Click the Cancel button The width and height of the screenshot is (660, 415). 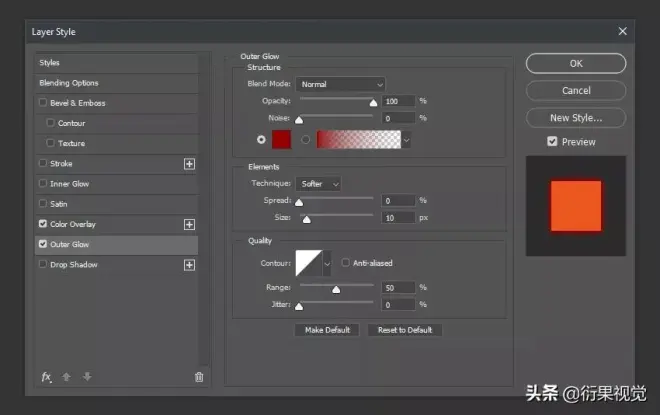coord(576,90)
